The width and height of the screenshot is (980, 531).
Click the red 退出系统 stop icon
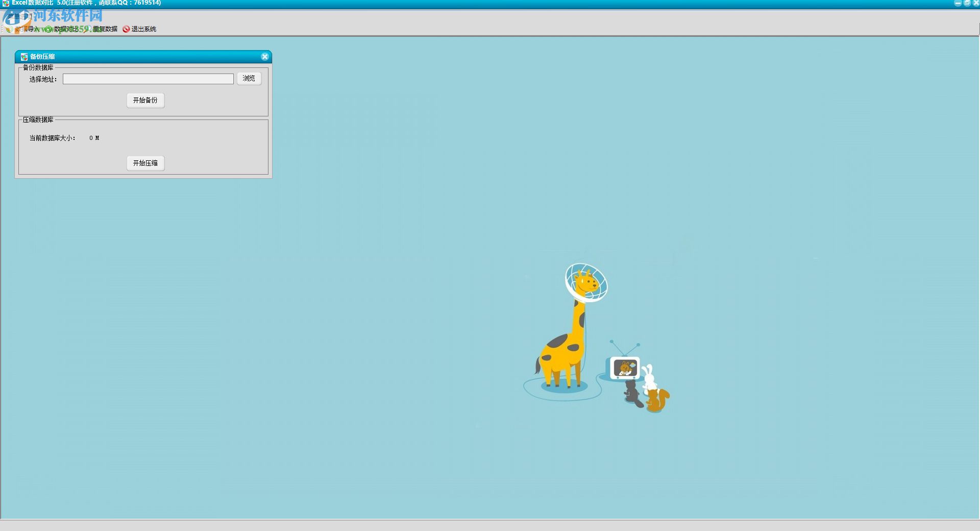(x=126, y=29)
